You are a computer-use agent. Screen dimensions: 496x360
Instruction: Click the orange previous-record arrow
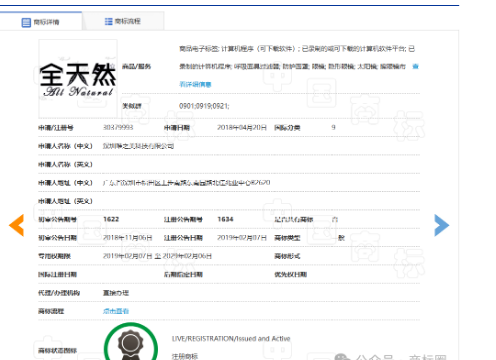click(x=17, y=225)
